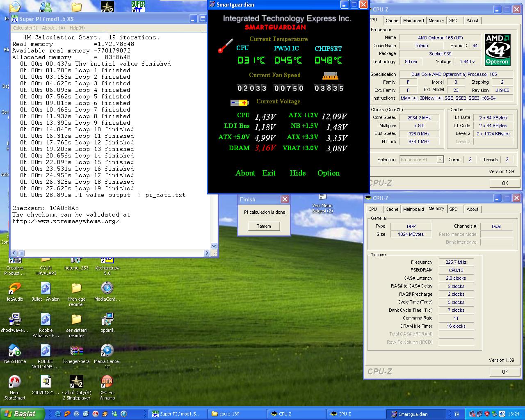Click the volume tray icon
Viewport: 525px width, 420px height.
click(x=502, y=414)
